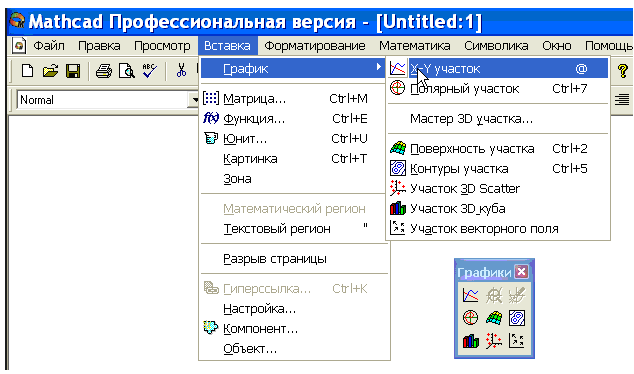Open the Просмотр menu
The height and width of the screenshot is (374, 634).
click(162, 46)
